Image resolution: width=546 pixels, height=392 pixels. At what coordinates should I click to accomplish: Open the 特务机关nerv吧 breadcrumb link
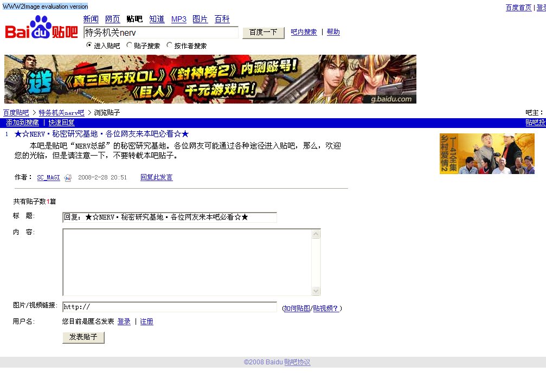click(x=61, y=113)
